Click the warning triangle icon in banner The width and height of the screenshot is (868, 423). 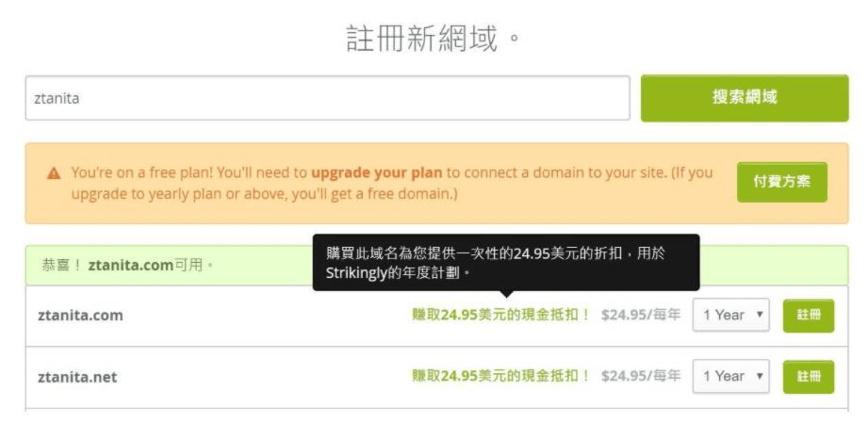tap(54, 173)
